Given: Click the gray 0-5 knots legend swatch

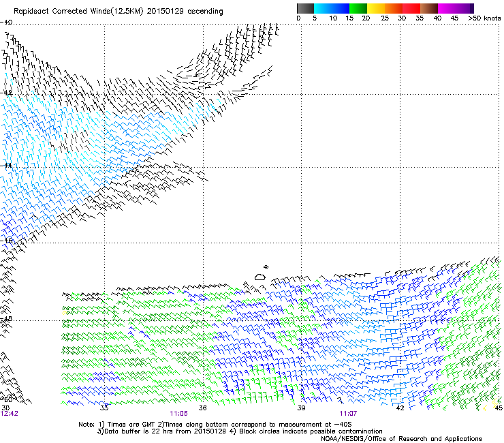Looking at the screenshot, I should pos(305,8).
